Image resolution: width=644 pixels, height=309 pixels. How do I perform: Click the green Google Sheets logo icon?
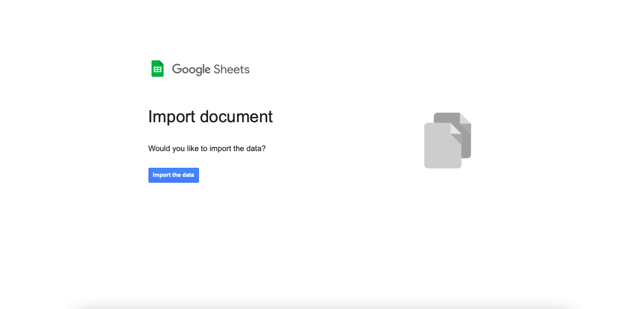(157, 69)
